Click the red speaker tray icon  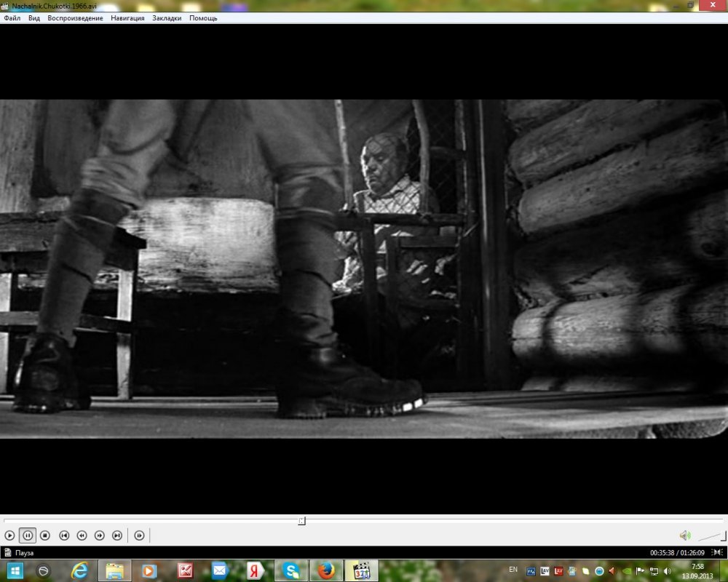[612, 571]
